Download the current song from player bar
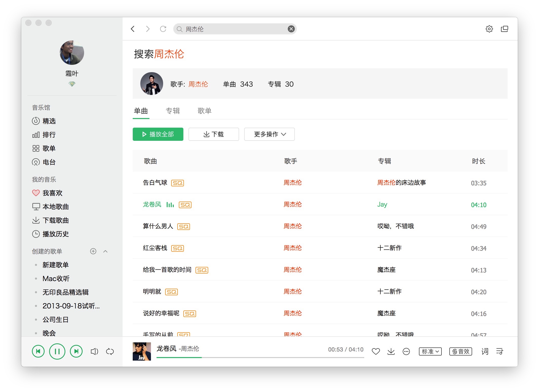539x392 pixels. point(391,351)
